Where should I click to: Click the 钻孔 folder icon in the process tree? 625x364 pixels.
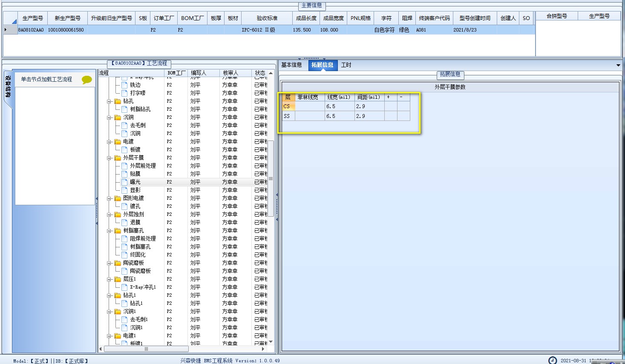click(x=118, y=101)
